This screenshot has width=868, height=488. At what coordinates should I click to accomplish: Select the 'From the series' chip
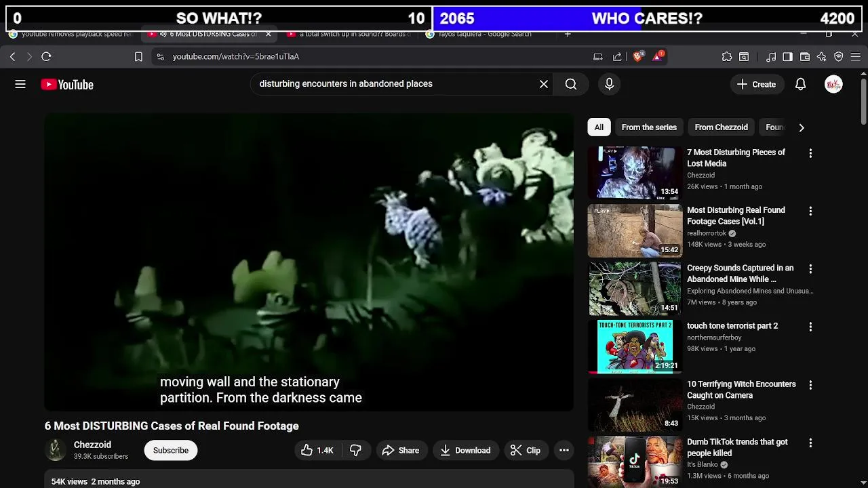tap(649, 127)
